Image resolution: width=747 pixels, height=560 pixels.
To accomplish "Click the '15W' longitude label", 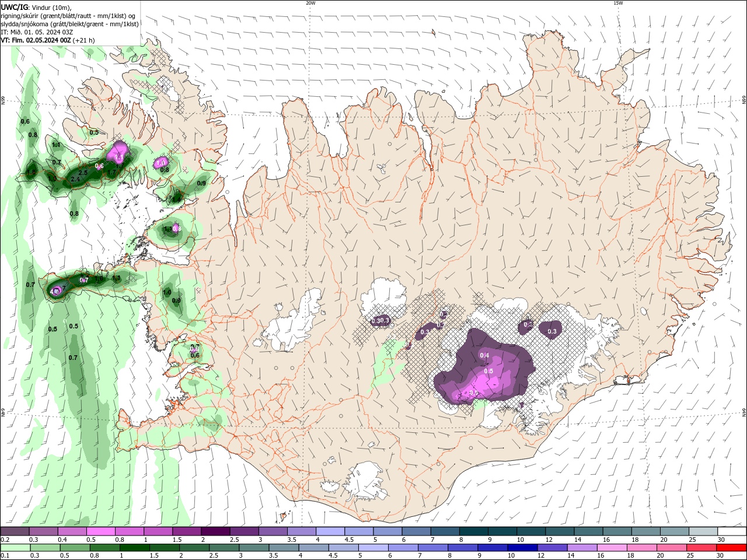I will tap(617, 3).
